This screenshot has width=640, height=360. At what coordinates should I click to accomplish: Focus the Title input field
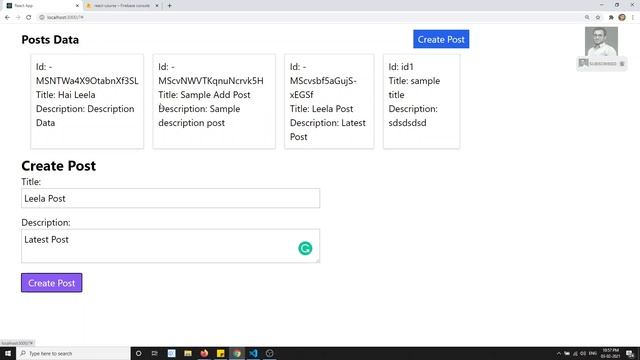(x=171, y=198)
